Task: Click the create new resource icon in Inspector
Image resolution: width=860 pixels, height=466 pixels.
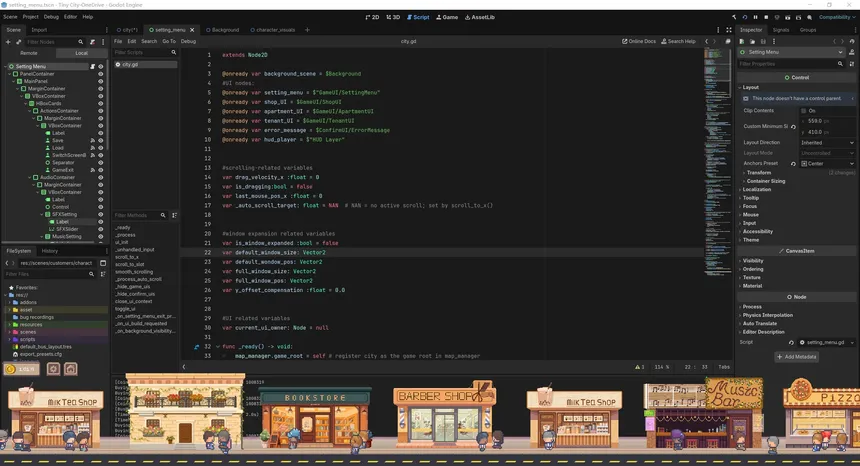Action: [x=742, y=41]
